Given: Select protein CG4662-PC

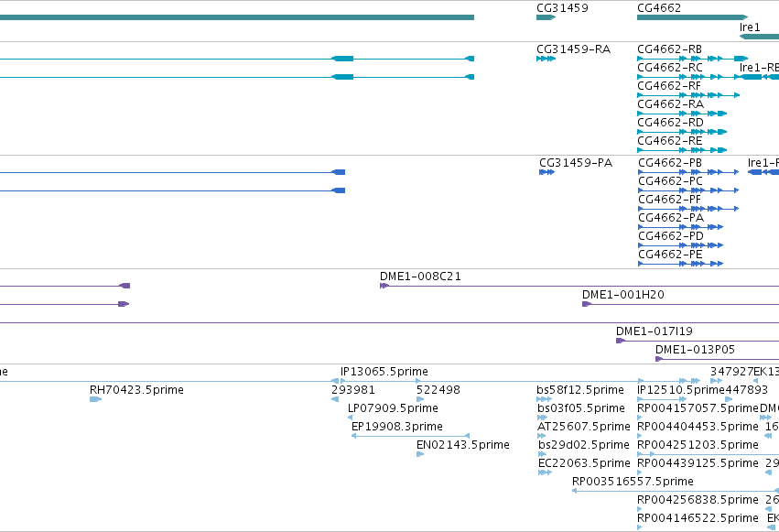Looking at the screenshot, I should (x=670, y=181).
